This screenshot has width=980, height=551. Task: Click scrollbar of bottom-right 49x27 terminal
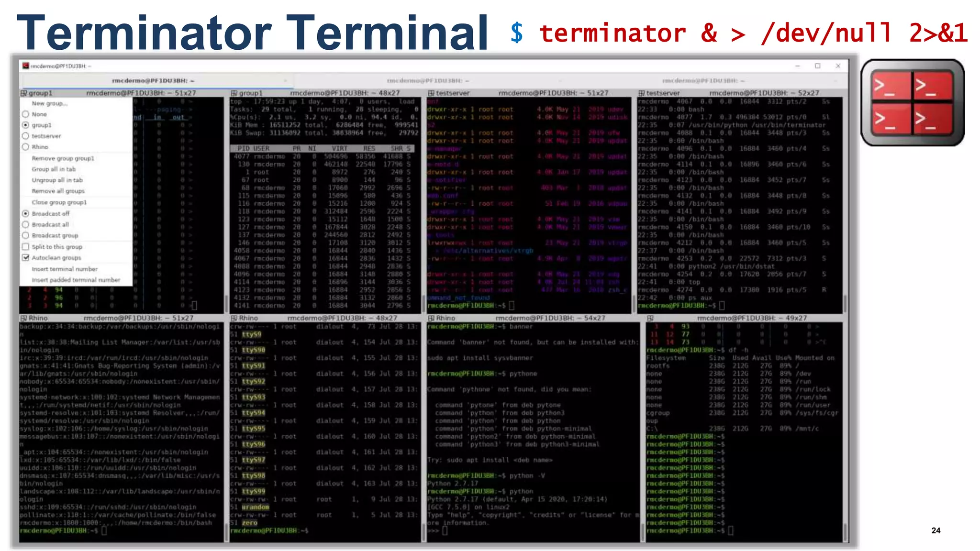click(x=845, y=532)
